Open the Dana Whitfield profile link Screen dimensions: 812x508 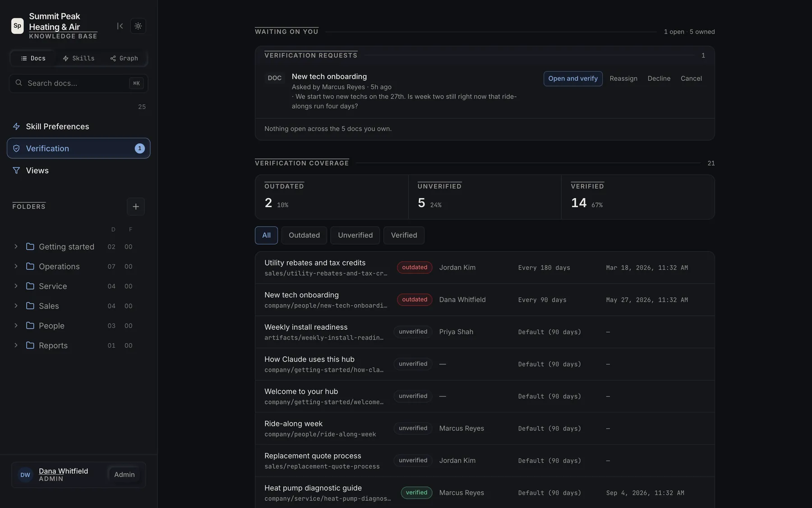63,471
